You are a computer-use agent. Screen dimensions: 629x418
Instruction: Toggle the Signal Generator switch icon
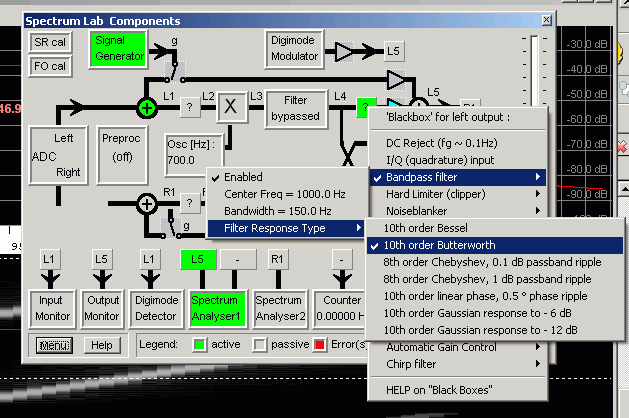pyautogui.click(x=175, y=72)
